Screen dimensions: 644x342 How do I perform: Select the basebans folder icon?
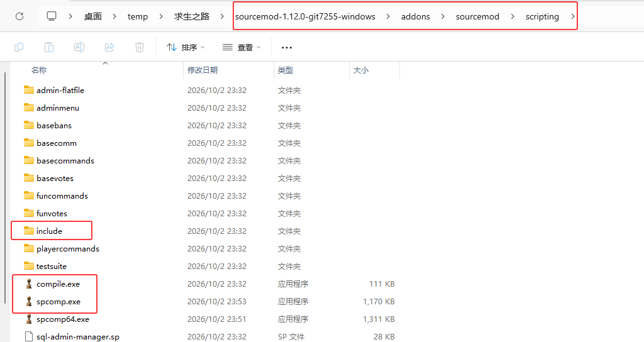click(29, 125)
